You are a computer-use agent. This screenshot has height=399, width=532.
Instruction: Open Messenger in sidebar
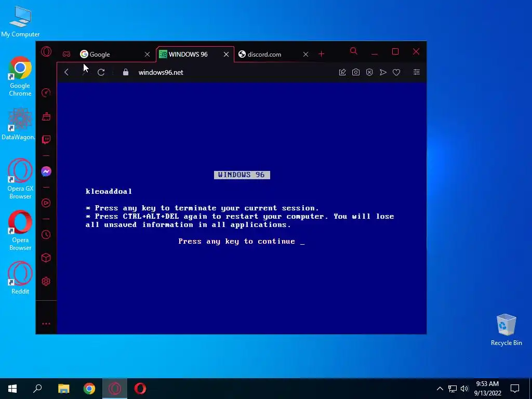click(x=46, y=171)
